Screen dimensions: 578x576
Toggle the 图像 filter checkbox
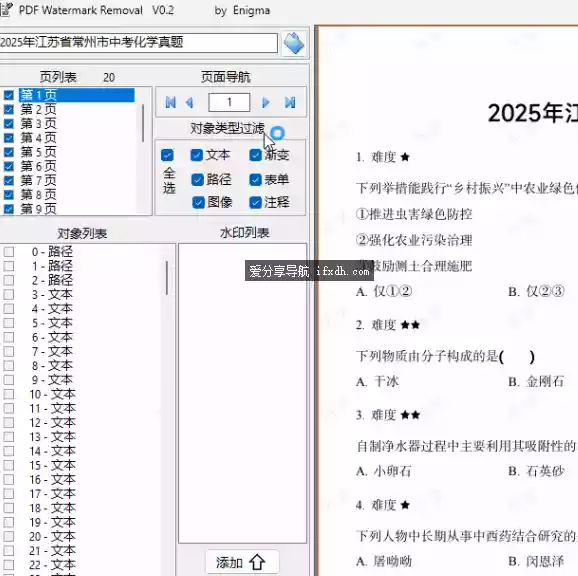tap(198, 202)
